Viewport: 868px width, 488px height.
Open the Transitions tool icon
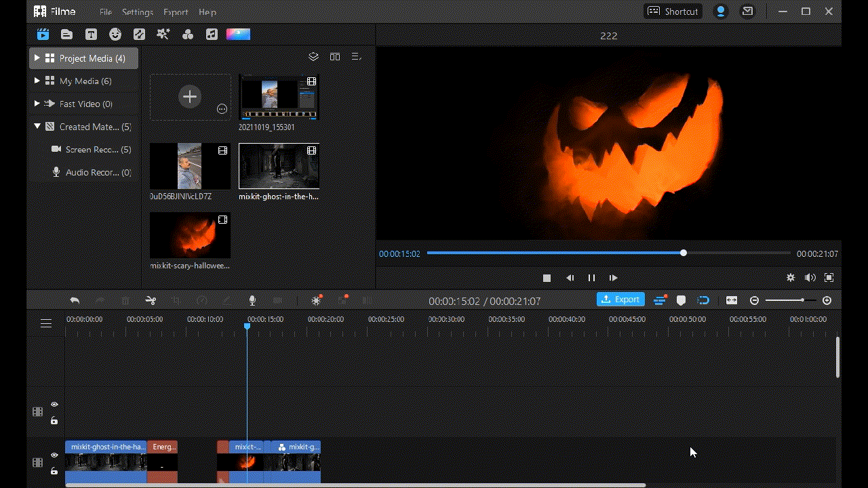click(139, 34)
